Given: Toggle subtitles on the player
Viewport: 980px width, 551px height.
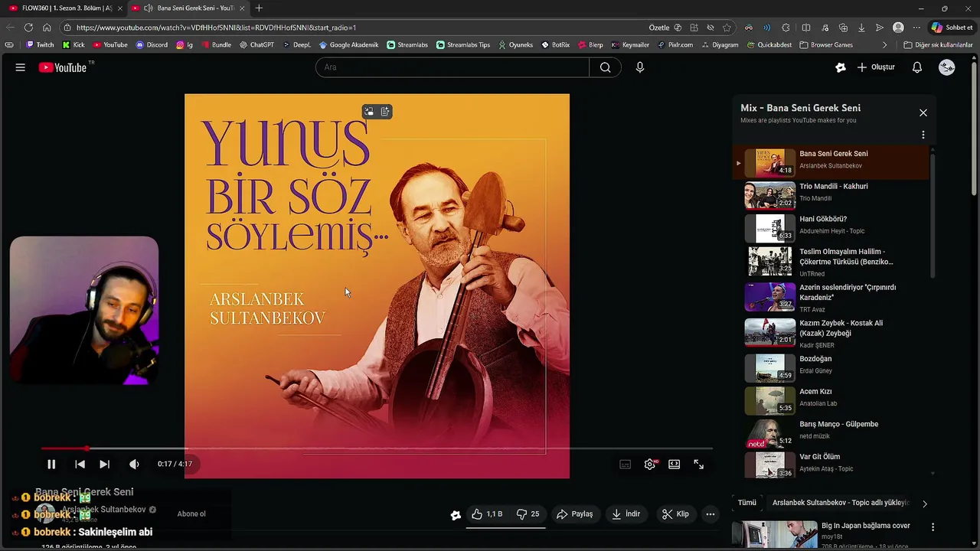Looking at the screenshot, I should pyautogui.click(x=625, y=465).
